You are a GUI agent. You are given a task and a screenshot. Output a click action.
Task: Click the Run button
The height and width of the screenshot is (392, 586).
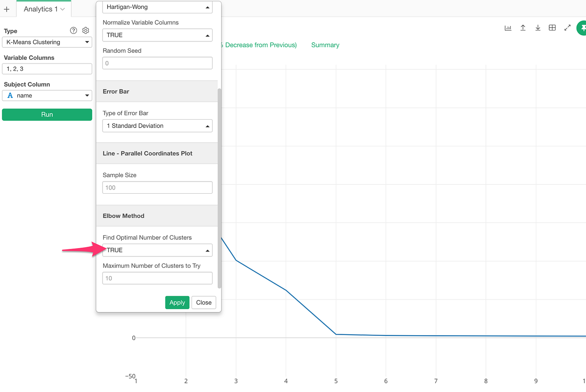[x=47, y=114]
